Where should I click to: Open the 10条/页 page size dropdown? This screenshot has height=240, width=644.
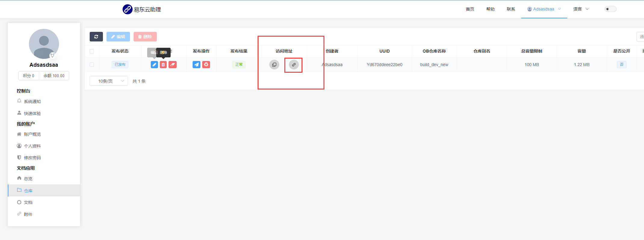point(108,81)
